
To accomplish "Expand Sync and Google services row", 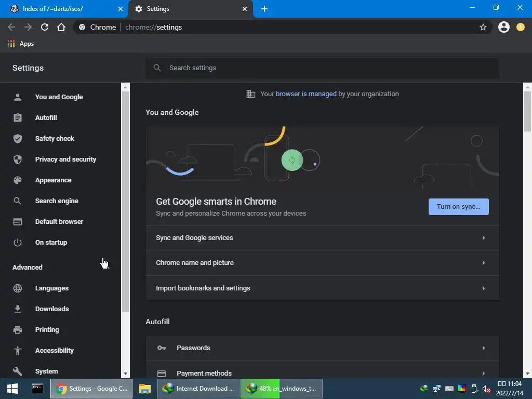I will click(x=322, y=238).
